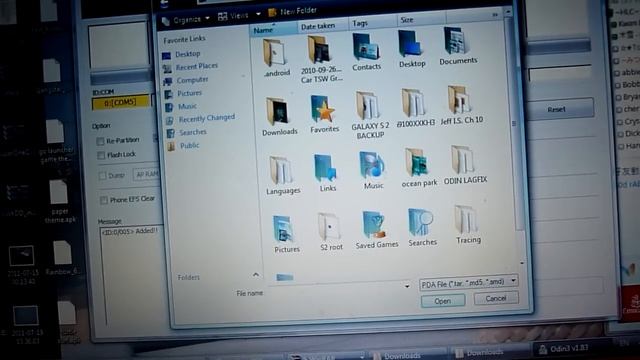The height and width of the screenshot is (360, 640).
Task: Select the 0:[COM5] ID:COM box in Odin
Action: point(120,103)
